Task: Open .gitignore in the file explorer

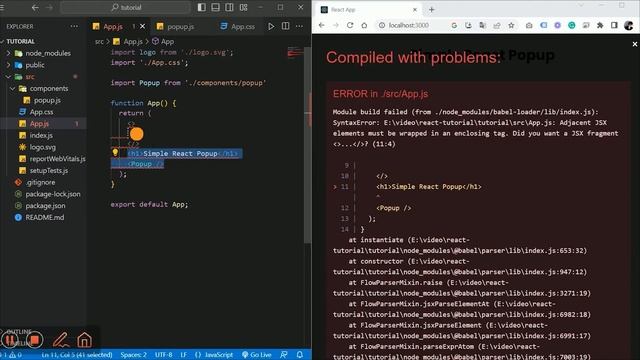Action: [40, 182]
